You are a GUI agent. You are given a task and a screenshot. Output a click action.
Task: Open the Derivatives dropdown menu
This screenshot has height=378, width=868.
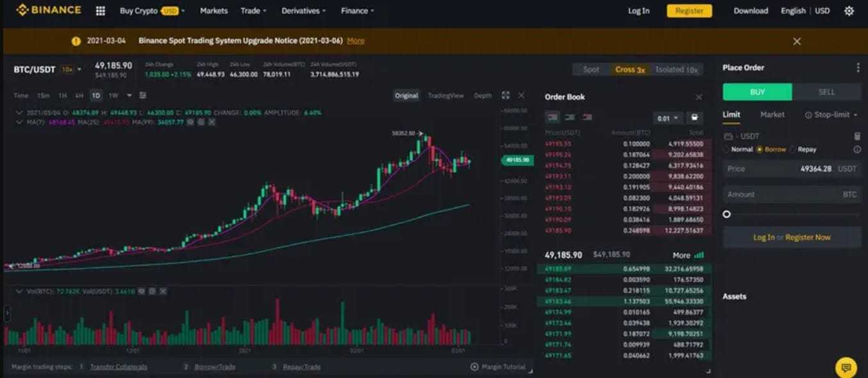click(x=304, y=11)
